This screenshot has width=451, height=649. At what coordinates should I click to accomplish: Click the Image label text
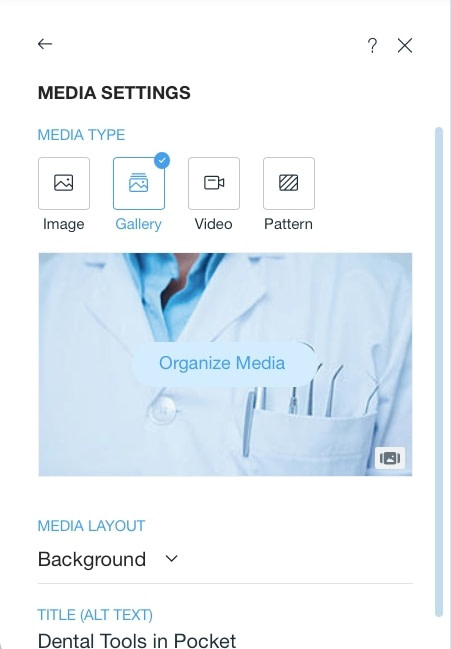coord(64,224)
